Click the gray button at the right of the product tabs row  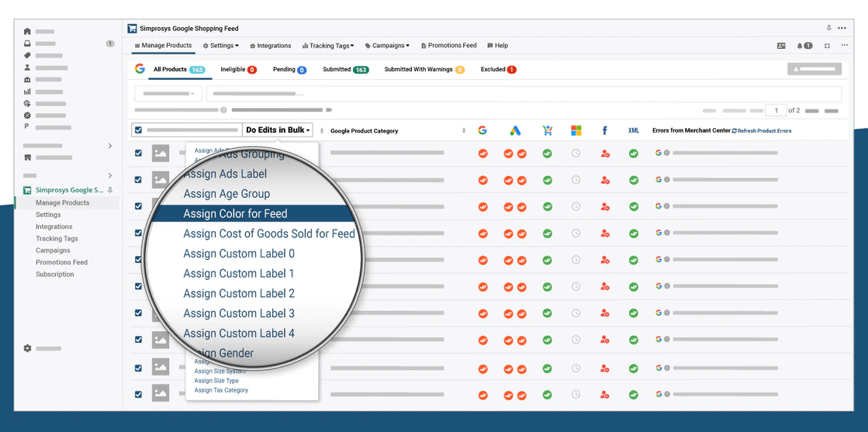[x=814, y=69]
